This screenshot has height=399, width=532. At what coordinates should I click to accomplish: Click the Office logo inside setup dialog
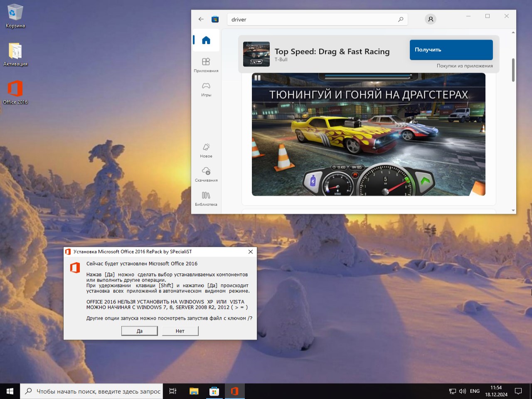pyautogui.click(x=75, y=268)
